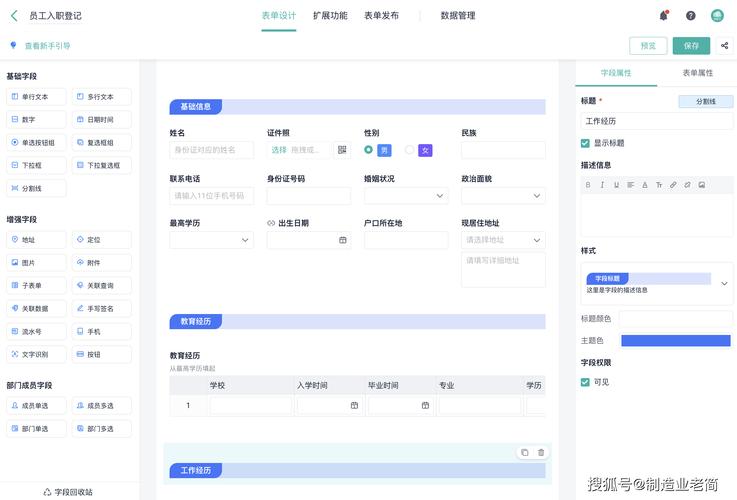Expand the 样式 style selector
Image resolution: width=737 pixels, height=500 pixels.
(724, 283)
